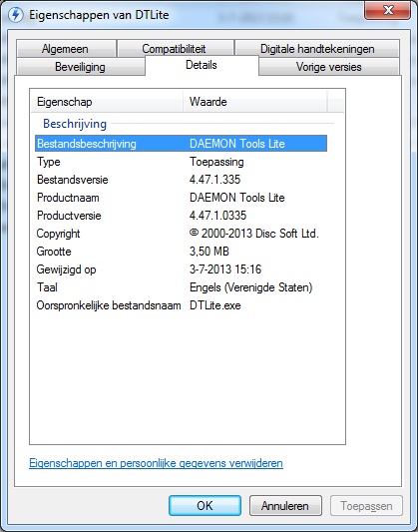Select the Oorspronkelijke bestandsnaam row
Image resolution: width=418 pixels, height=532 pixels.
point(181,305)
